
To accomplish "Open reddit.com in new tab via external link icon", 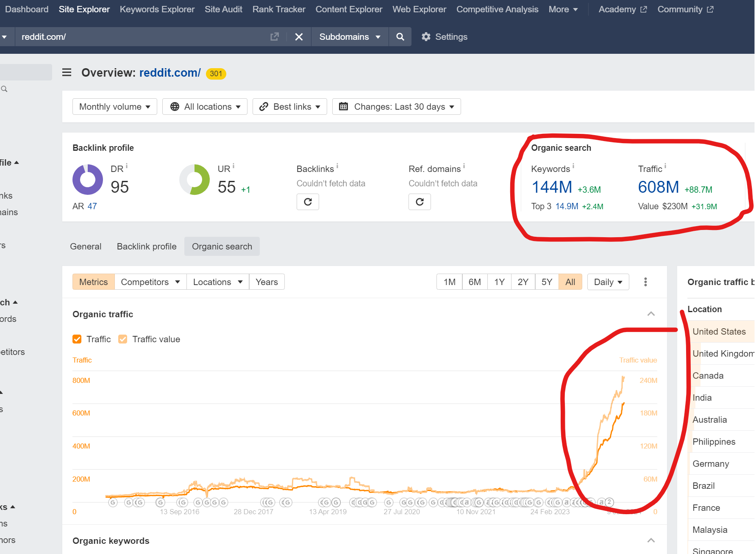I will (x=275, y=37).
